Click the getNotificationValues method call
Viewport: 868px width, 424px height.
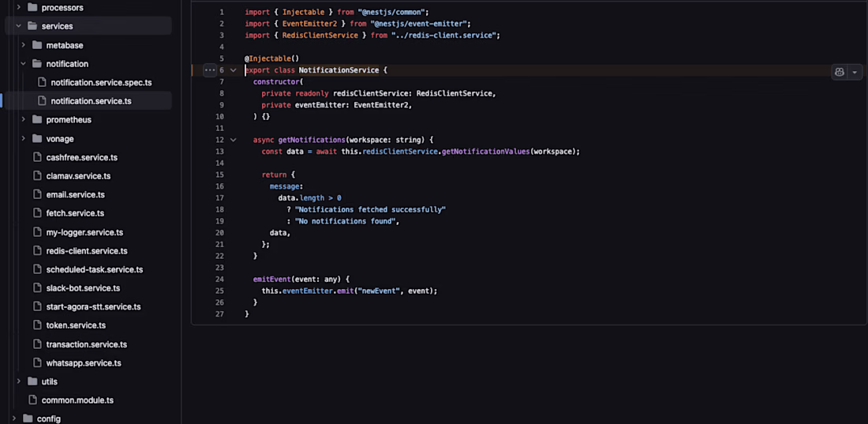pyautogui.click(x=486, y=152)
